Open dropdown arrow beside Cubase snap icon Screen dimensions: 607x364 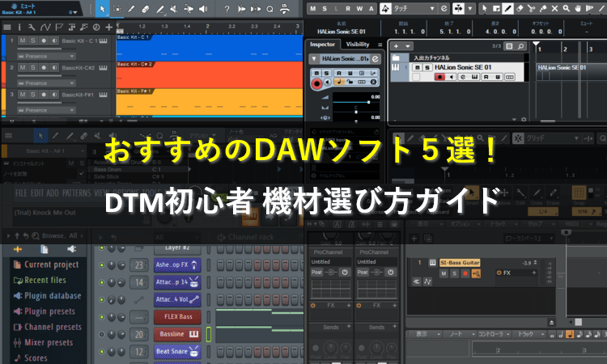(470, 9)
